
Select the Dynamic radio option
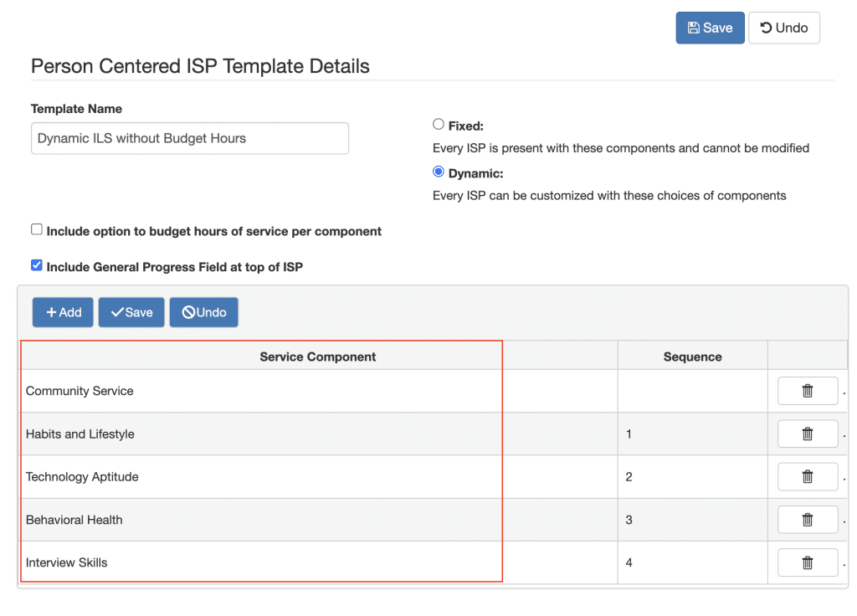click(439, 172)
